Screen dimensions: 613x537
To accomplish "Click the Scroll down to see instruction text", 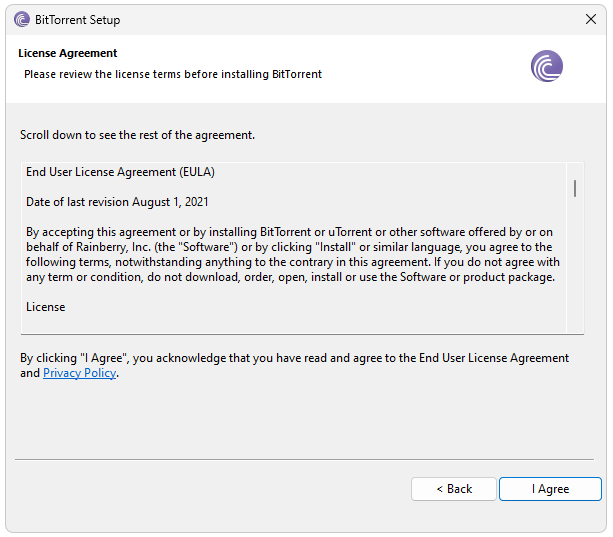I will coord(137,135).
